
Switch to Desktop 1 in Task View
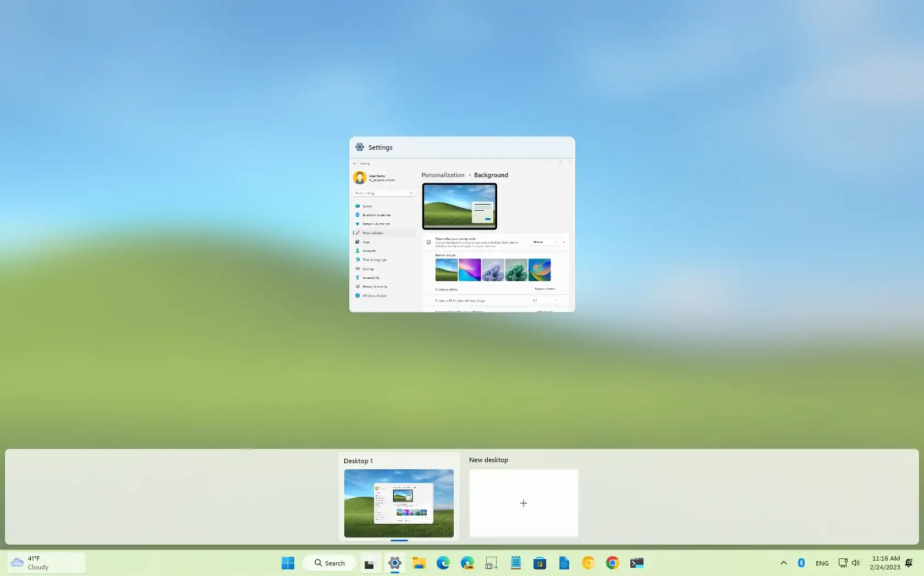tap(399, 503)
